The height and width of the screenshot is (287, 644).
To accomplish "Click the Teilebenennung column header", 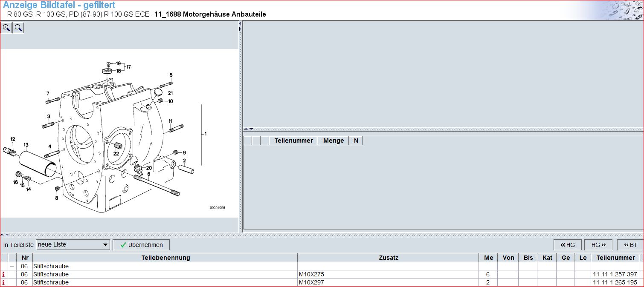I will [x=165, y=258].
